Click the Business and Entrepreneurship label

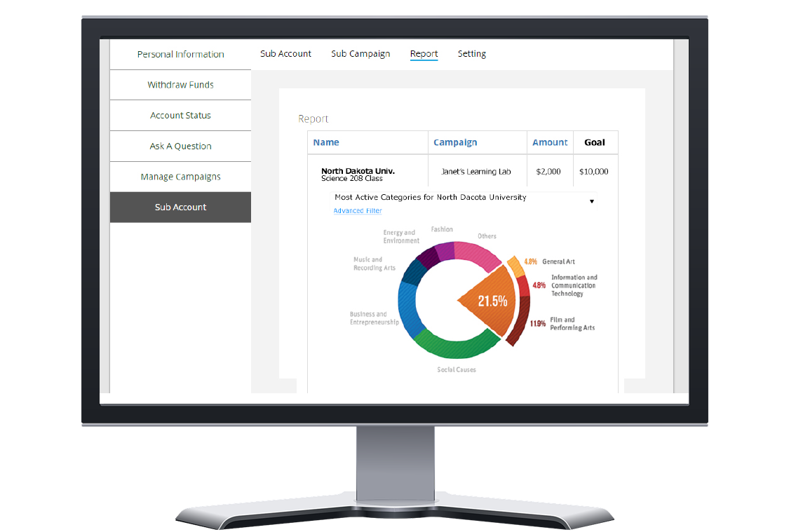(374, 318)
